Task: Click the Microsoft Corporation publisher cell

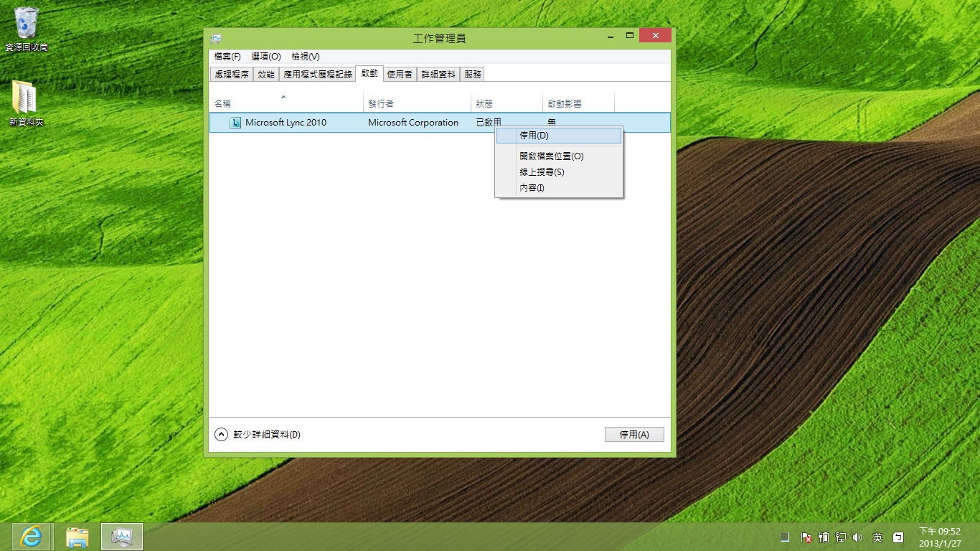Action: pos(413,123)
